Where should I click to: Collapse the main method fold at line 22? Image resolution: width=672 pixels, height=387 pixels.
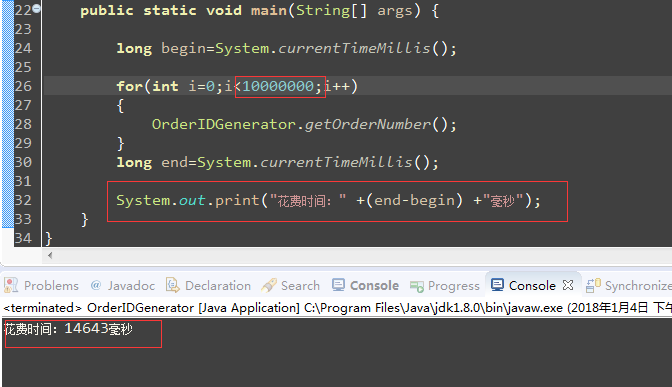[x=36, y=8]
